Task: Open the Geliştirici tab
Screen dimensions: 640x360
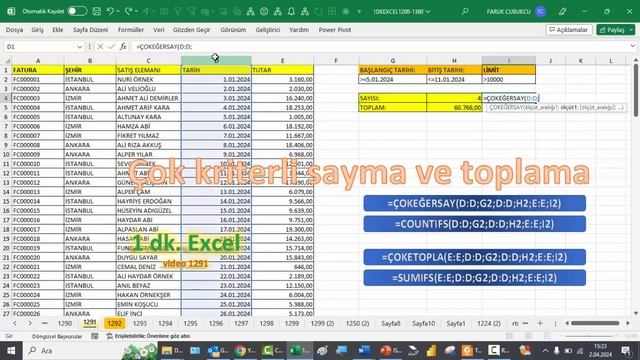Action: tap(268, 30)
